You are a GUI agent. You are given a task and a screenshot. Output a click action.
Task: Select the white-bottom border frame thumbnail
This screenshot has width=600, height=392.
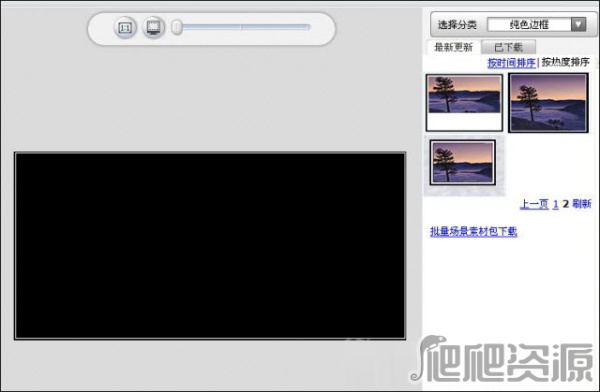[464, 103]
